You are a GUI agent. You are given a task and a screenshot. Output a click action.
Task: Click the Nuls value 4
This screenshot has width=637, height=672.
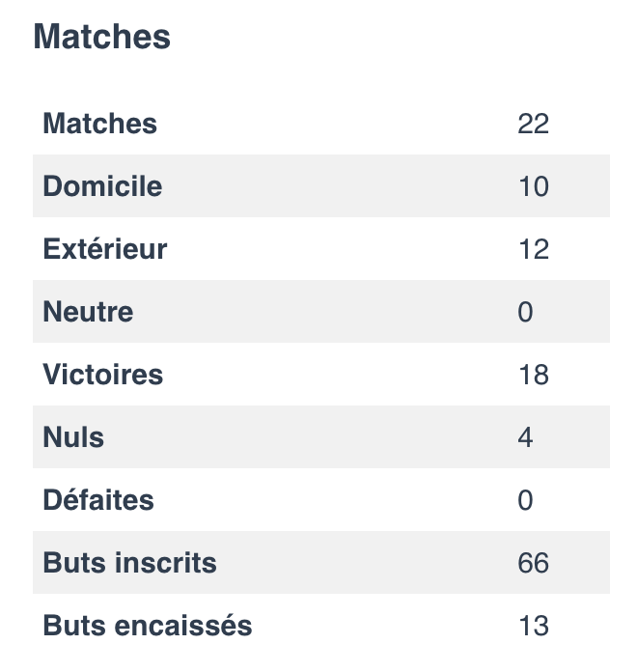pos(525,437)
